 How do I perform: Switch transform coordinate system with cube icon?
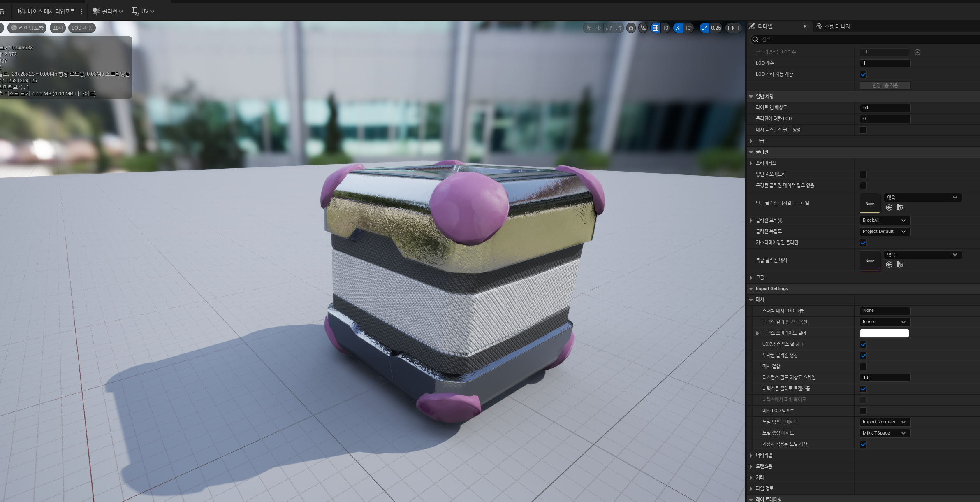pyautogui.click(x=631, y=28)
